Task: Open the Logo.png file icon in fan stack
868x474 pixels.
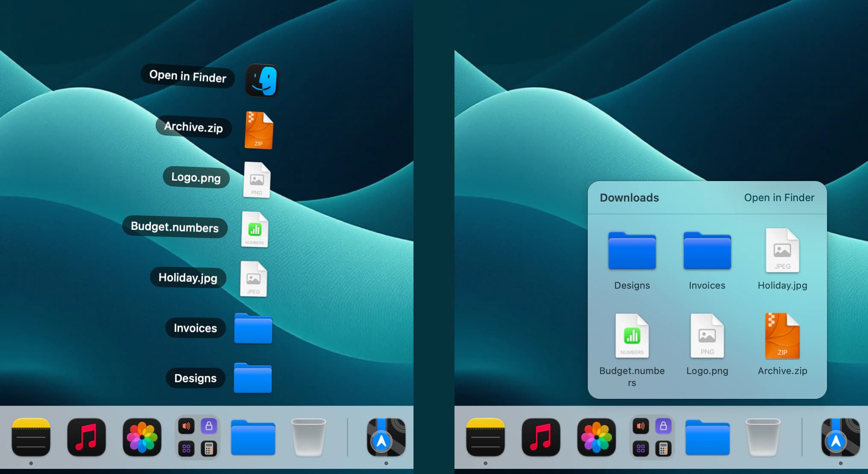Action: [257, 180]
